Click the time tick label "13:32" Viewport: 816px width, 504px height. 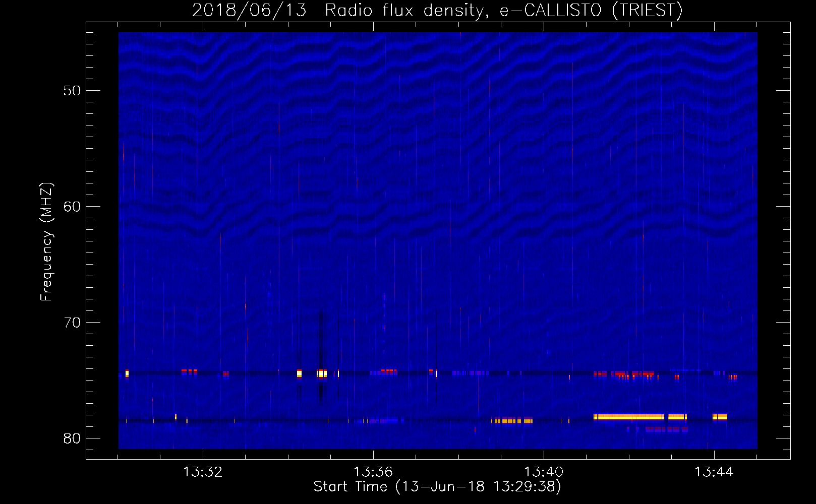[203, 472]
